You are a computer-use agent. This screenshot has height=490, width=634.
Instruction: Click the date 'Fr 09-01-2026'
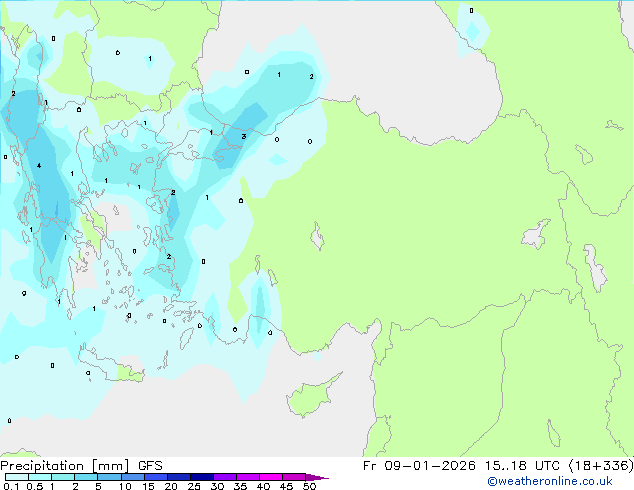coord(419,466)
